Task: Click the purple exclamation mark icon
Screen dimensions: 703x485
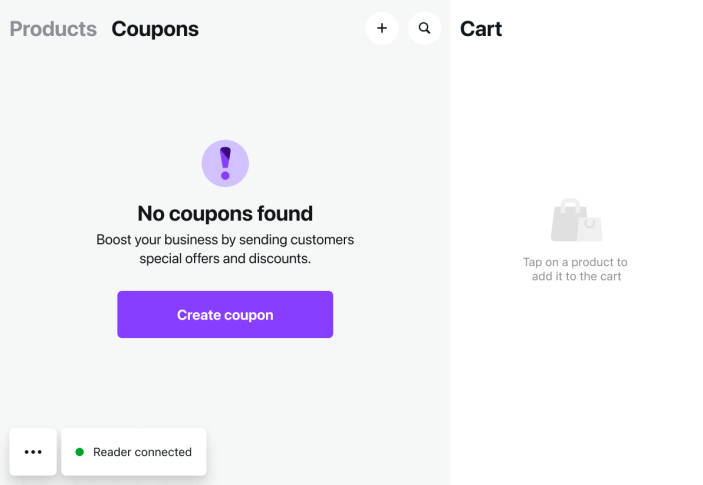Action: point(225,161)
